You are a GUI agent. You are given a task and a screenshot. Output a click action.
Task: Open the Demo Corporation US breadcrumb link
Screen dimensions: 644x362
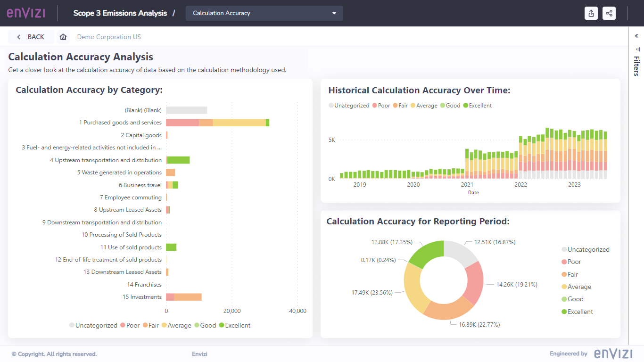click(109, 37)
